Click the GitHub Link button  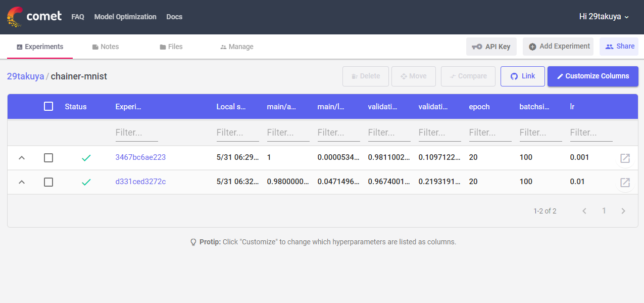click(x=522, y=76)
